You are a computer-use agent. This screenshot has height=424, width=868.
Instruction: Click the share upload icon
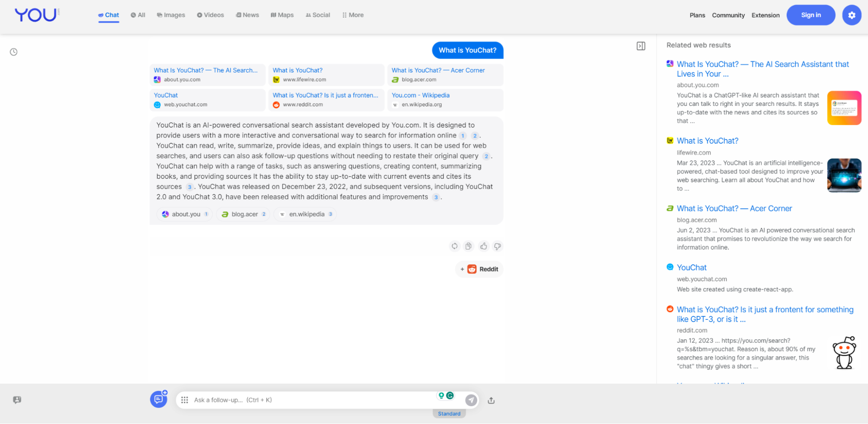491,400
